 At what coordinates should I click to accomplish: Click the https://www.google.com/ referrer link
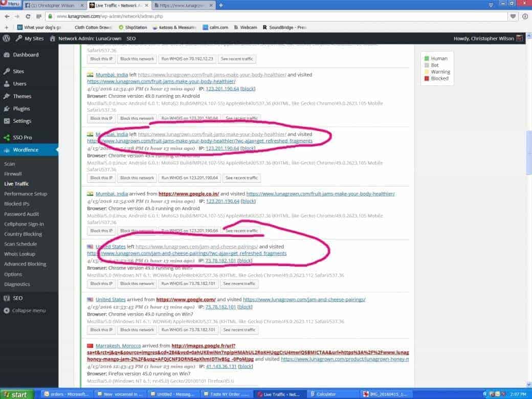pos(186,299)
